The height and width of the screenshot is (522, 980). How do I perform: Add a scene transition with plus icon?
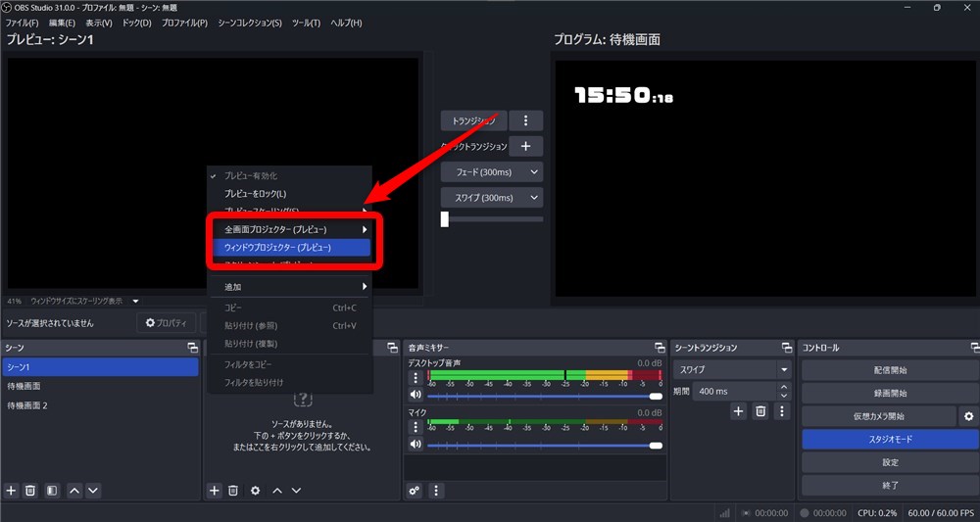(739, 411)
